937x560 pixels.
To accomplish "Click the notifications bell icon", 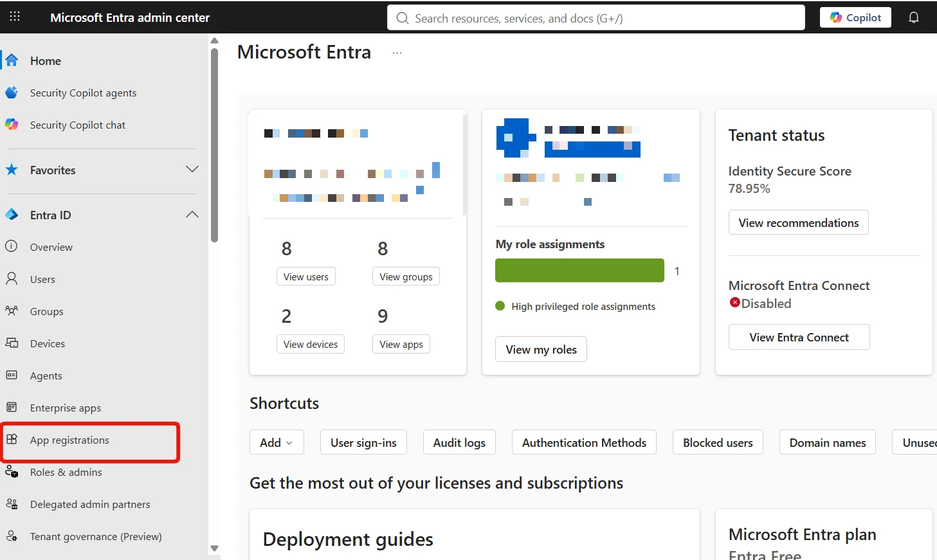I will click(x=914, y=17).
